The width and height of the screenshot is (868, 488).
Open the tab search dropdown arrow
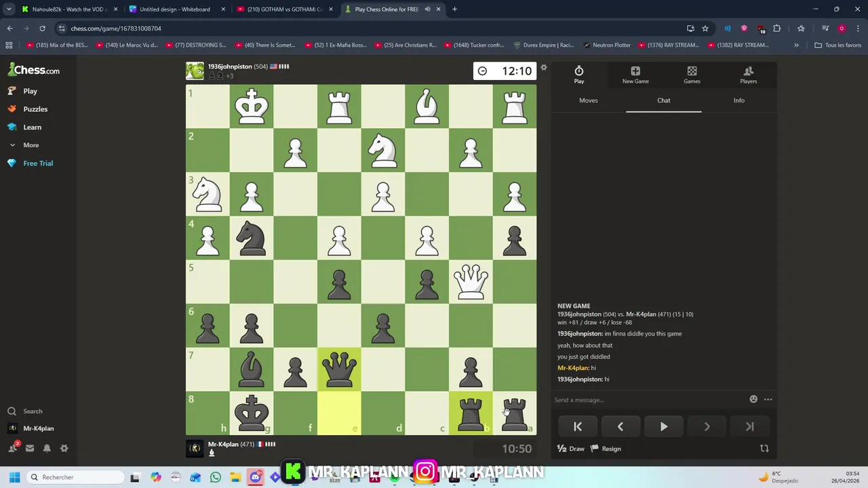[x=9, y=9]
